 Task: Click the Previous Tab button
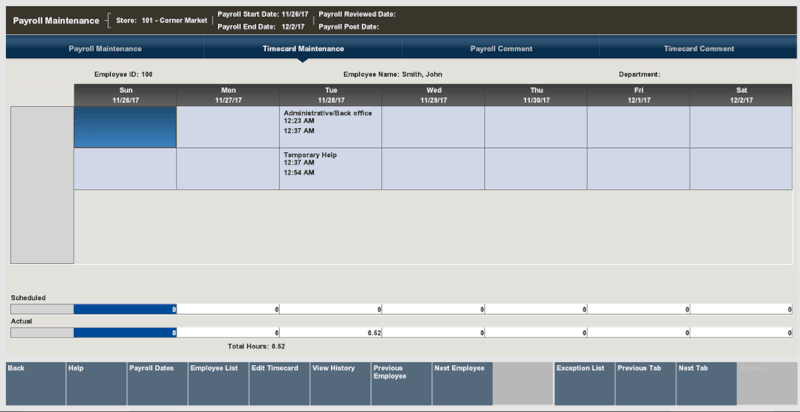(645, 383)
